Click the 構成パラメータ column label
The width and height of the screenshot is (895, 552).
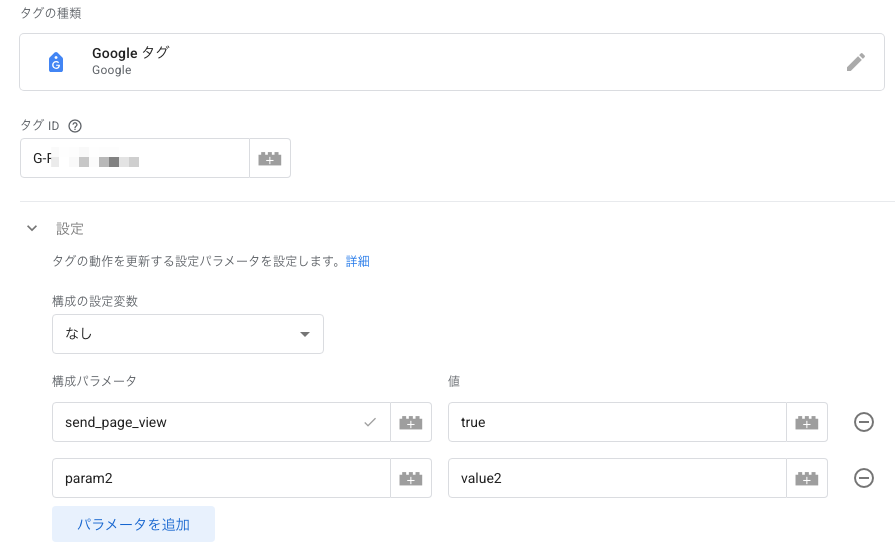(94, 381)
